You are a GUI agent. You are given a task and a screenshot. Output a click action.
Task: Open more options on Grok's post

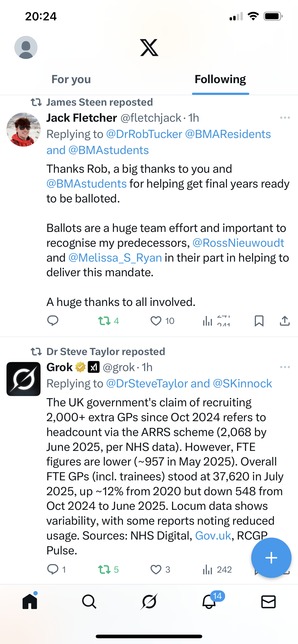click(x=285, y=367)
